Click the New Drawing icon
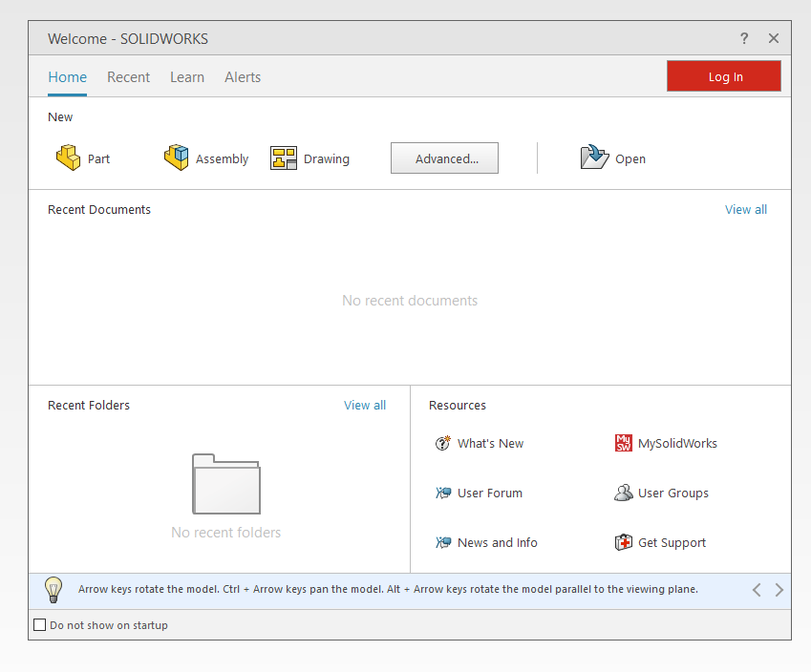The height and width of the screenshot is (672, 811). (284, 158)
